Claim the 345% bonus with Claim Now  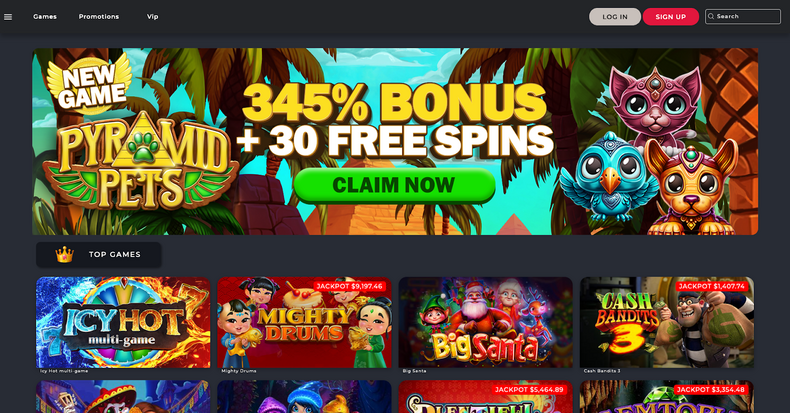(x=394, y=185)
